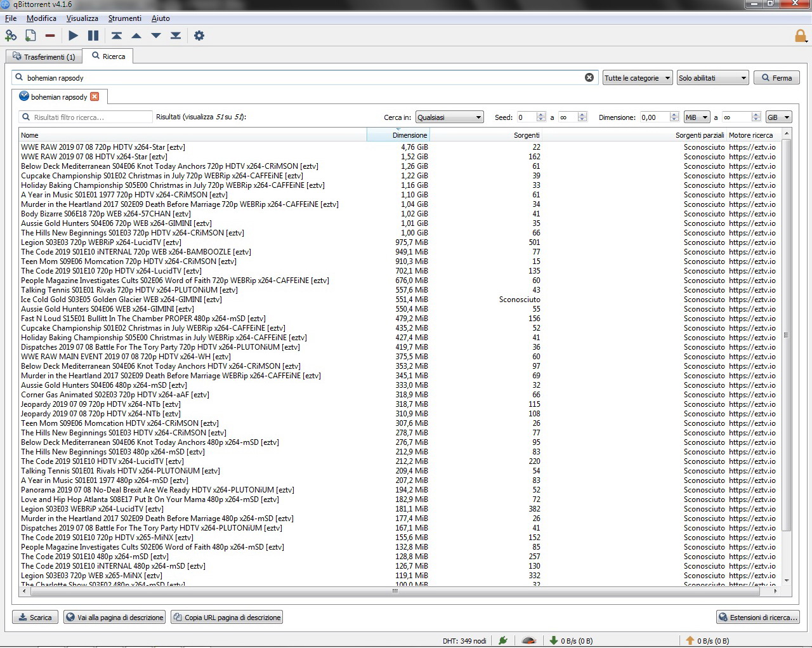Open Estensioni di ricerca button
Image resolution: width=812 pixels, height=648 pixels.
[758, 617]
